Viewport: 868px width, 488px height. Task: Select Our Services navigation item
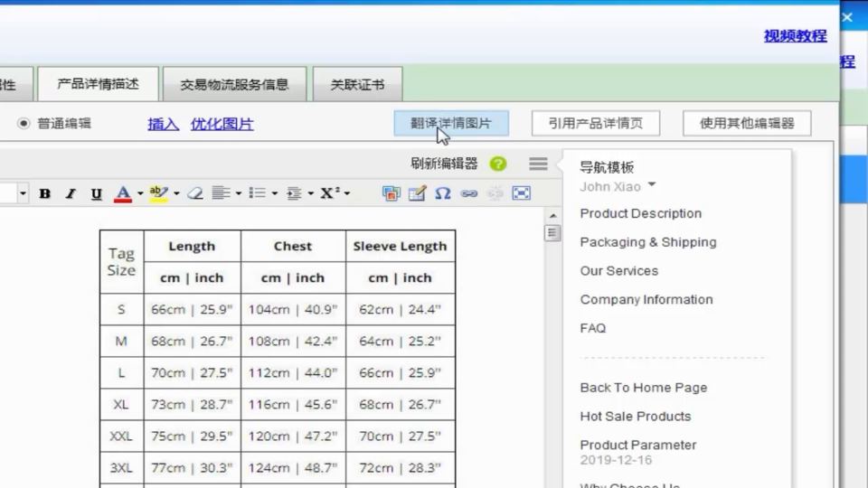[618, 271]
